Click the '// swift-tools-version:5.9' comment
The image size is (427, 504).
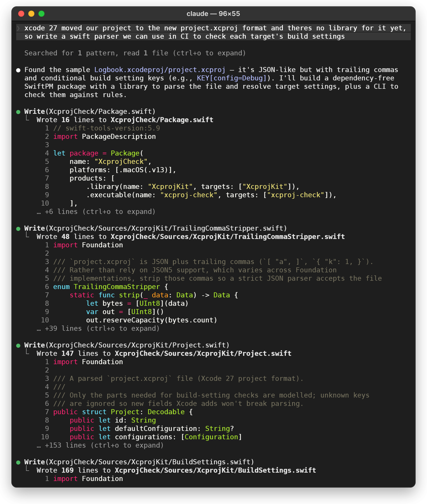click(106, 128)
